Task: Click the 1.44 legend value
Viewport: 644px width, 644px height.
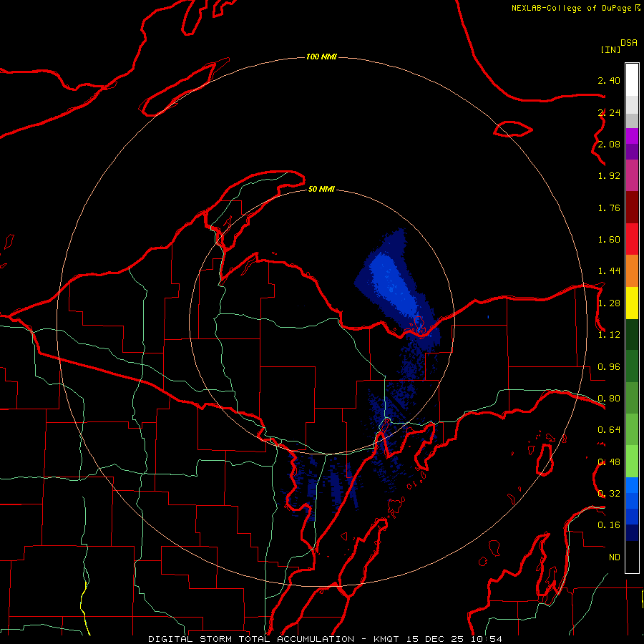Action: pyautogui.click(x=609, y=271)
